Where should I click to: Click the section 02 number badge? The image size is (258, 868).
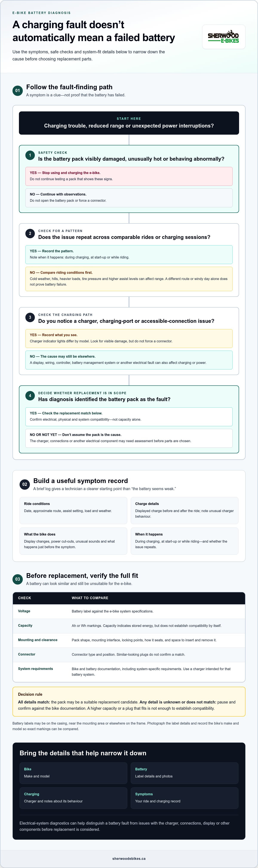coord(25,484)
